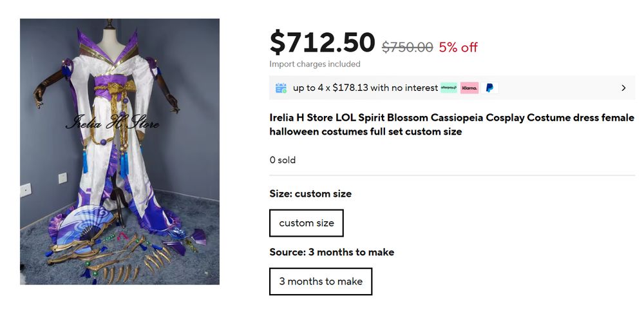The image size is (644, 314).
Task: Click the "0 sold" count text
Action: (x=283, y=160)
